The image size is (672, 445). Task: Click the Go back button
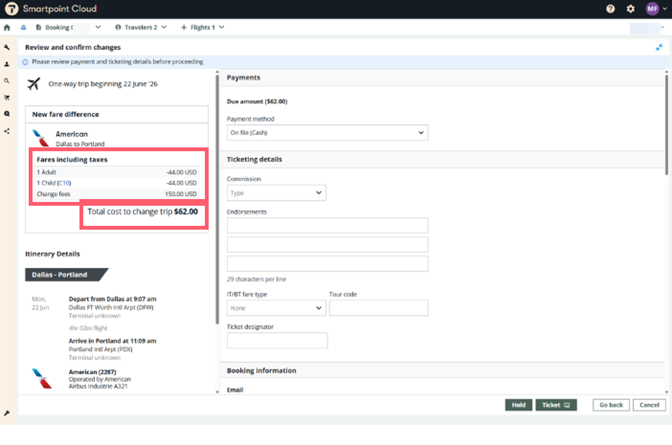pos(609,405)
